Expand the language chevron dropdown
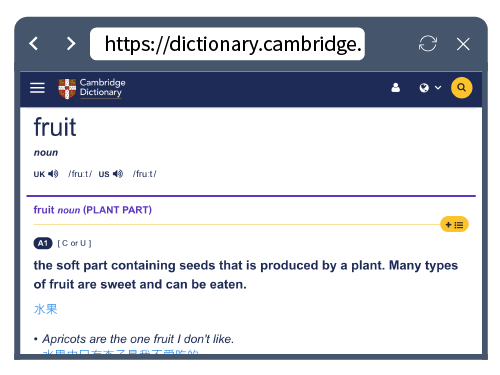The width and height of the screenshot is (500, 375). coord(438,88)
